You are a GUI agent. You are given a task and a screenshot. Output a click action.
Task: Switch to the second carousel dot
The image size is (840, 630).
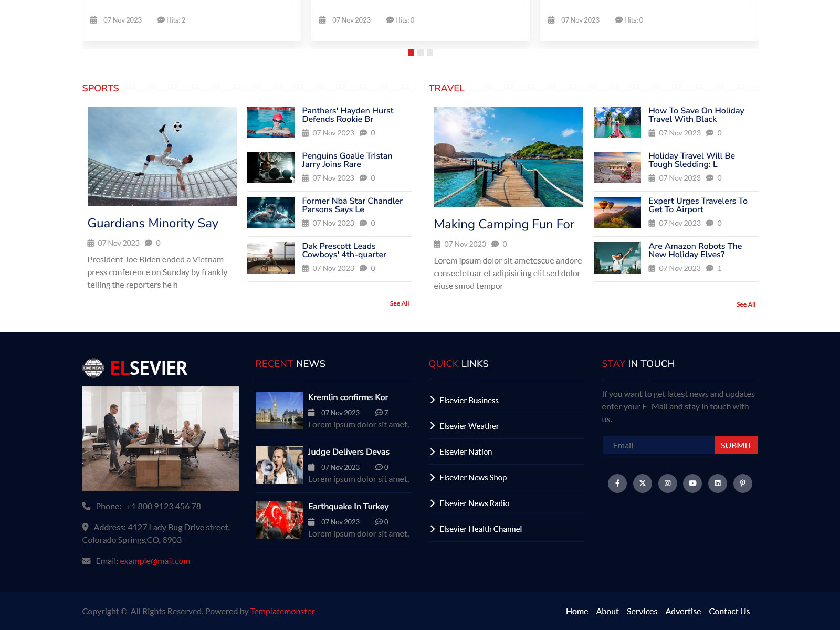pyautogui.click(x=421, y=52)
